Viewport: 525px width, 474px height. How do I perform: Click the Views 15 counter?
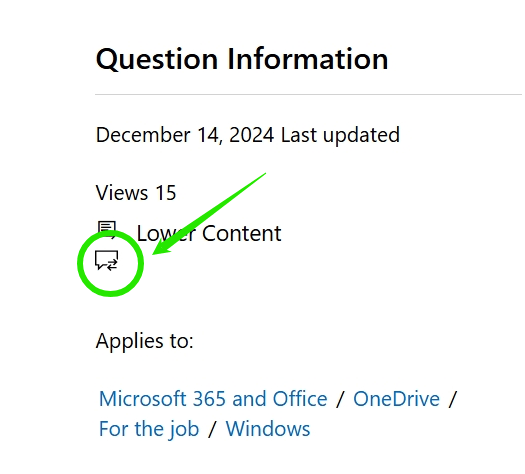coord(136,192)
